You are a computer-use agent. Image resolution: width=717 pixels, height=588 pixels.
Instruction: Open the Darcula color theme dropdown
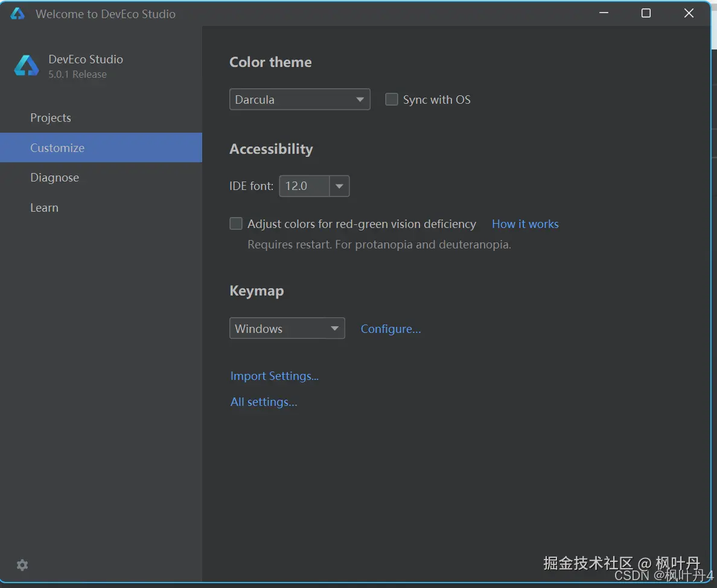[299, 99]
